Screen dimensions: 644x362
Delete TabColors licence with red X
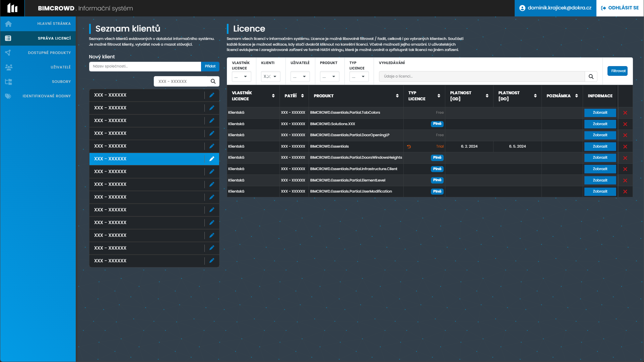pos(625,113)
